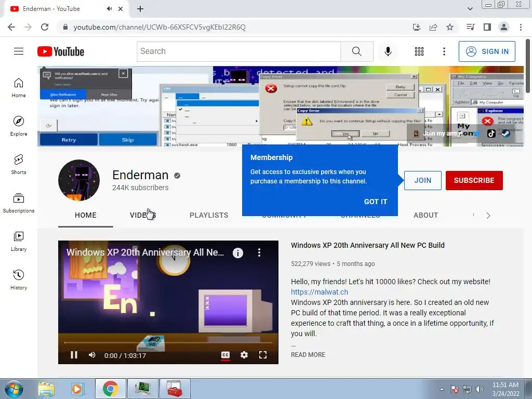
Task: Show hidden tray icons arrow
Action: pyautogui.click(x=442, y=389)
